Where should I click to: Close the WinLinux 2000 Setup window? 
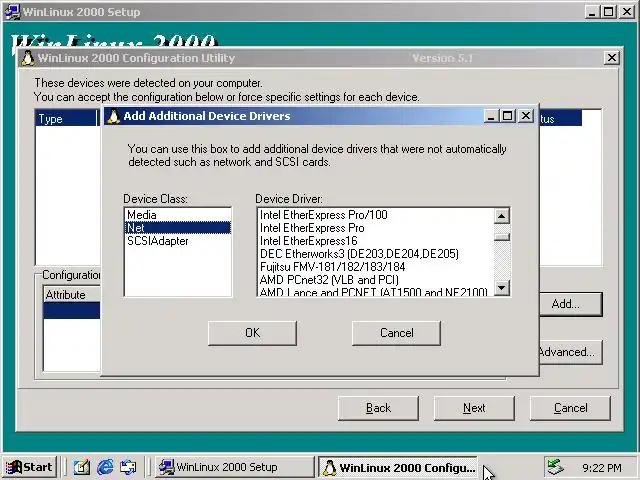[x=627, y=12]
